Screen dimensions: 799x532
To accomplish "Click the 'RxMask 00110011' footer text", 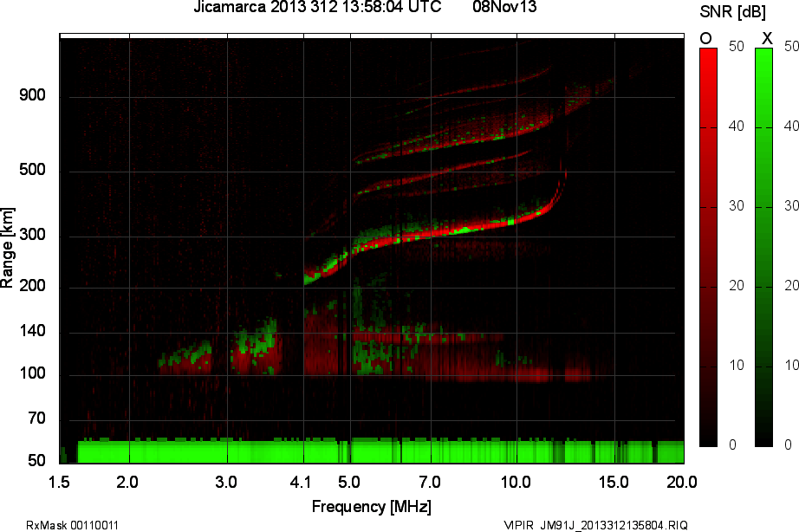I will point(72,525).
